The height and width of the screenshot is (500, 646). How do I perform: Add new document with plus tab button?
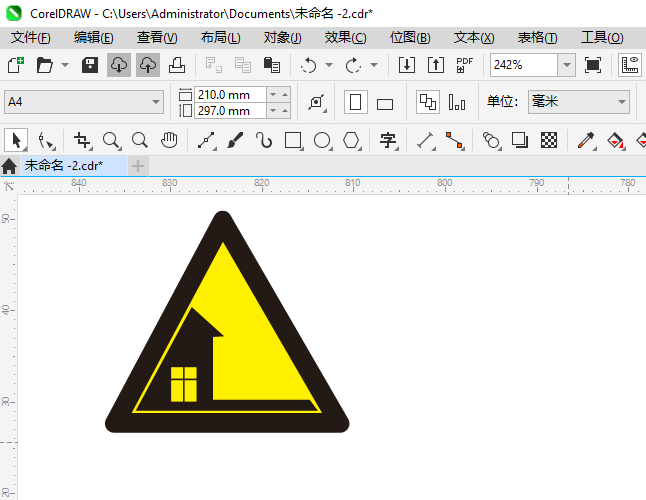[x=138, y=166]
